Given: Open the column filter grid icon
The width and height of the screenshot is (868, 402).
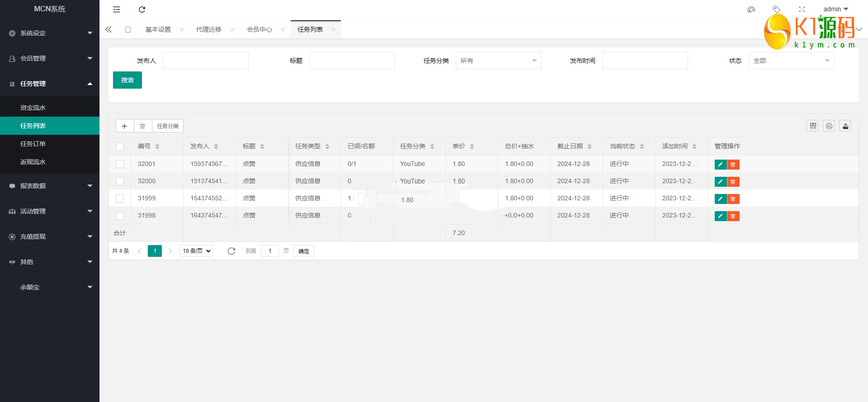Looking at the screenshot, I should tap(813, 126).
